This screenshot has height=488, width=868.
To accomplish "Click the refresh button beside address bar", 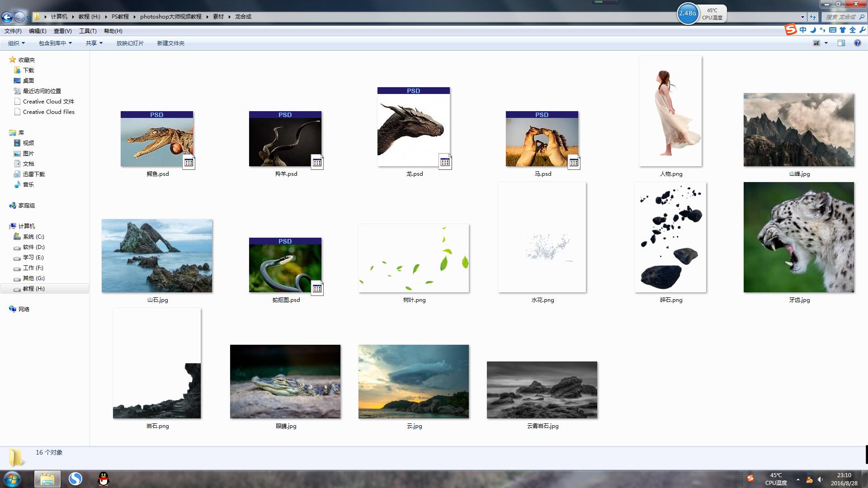I will click(813, 17).
